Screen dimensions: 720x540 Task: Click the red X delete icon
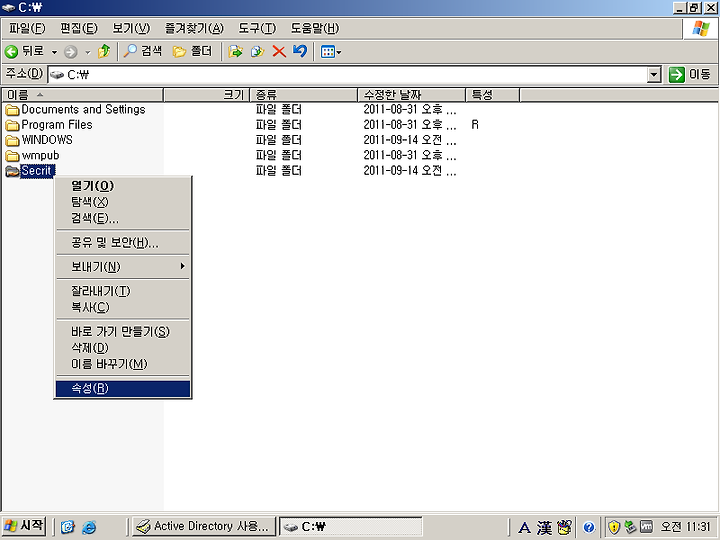pos(279,51)
